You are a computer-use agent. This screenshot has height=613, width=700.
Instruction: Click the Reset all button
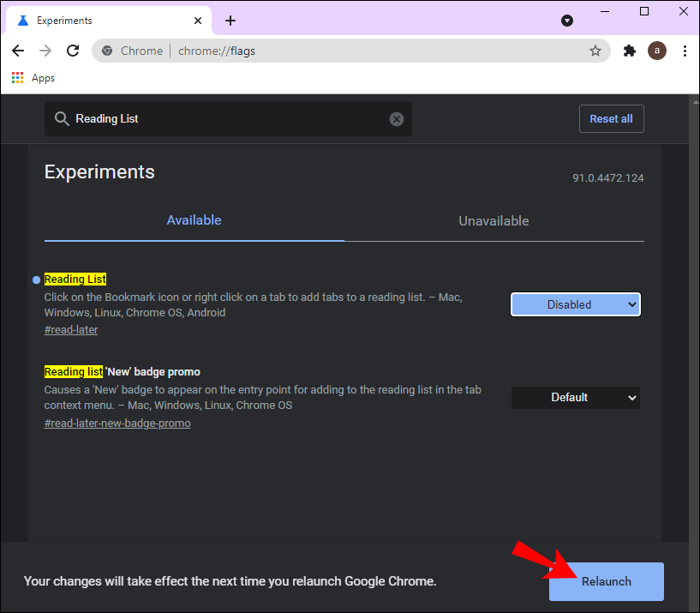coord(611,119)
